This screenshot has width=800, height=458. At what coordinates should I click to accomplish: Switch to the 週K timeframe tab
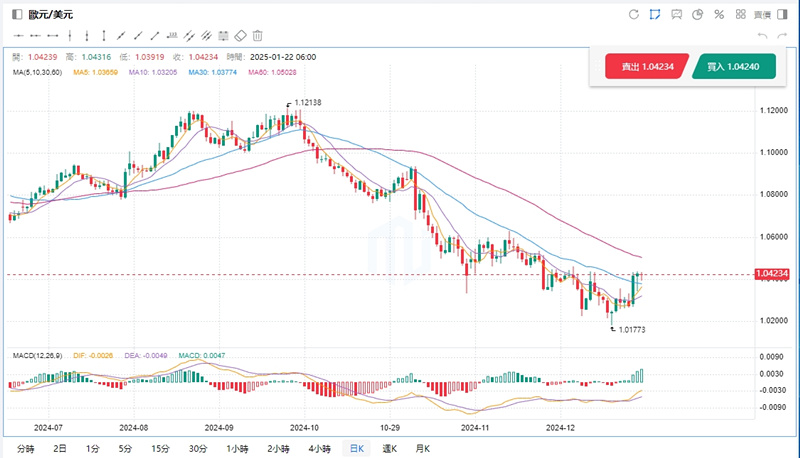click(x=390, y=449)
